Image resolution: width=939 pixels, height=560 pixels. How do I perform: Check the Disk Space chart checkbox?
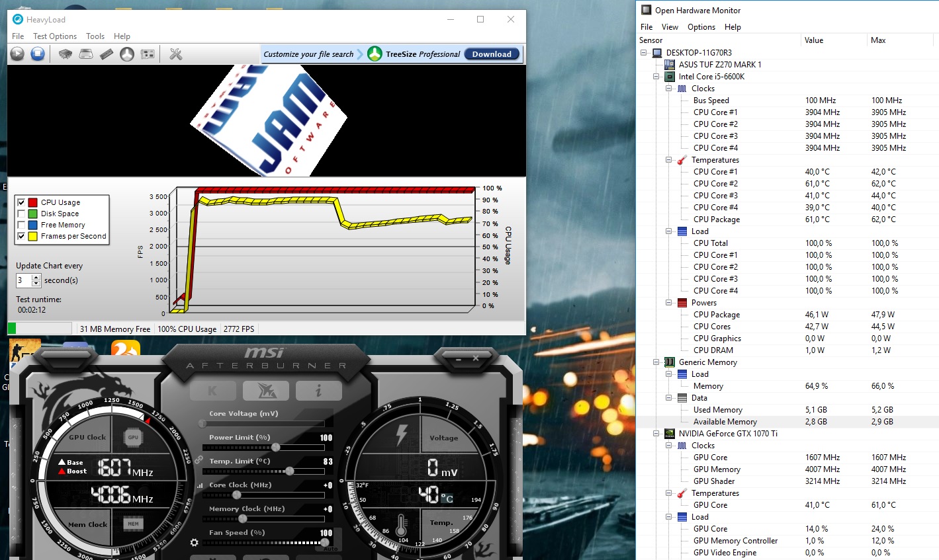point(21,214)
